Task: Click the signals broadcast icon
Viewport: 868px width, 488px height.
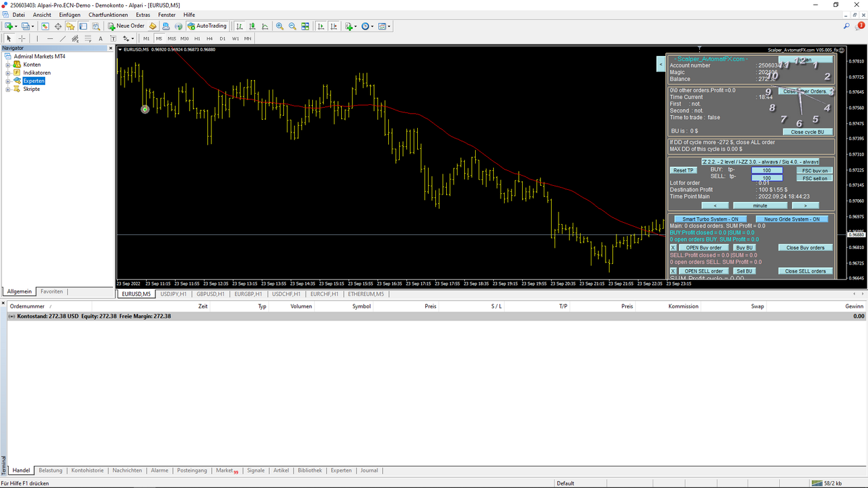Action: [x=178, y=26]
